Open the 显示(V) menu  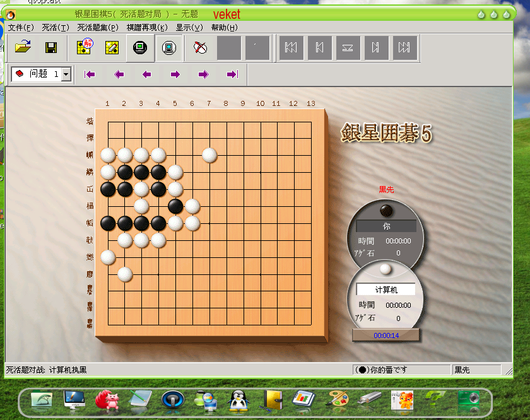[x=189, y=27]
